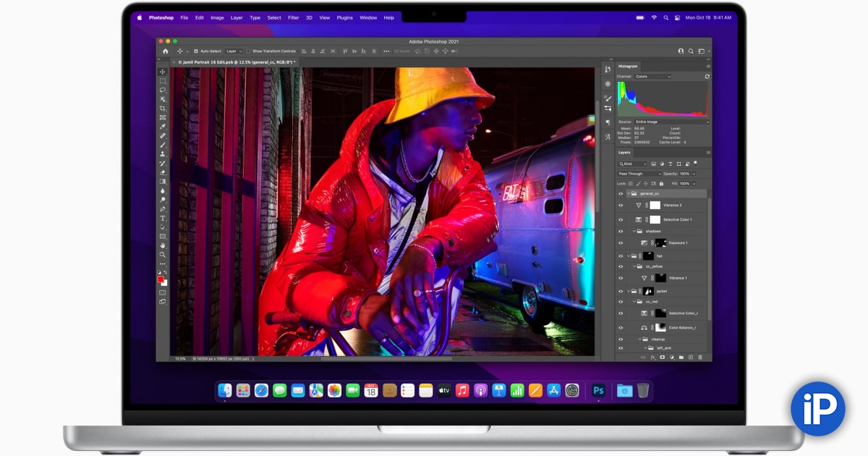The image size is (868, 456).
Task: Open the histogram Channel dropdown
Action: 652,76
